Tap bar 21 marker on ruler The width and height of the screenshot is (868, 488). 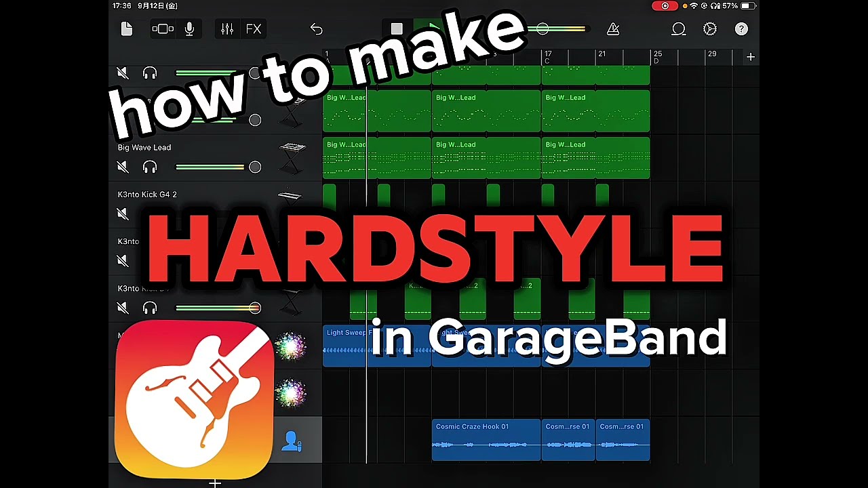(601, 54)
